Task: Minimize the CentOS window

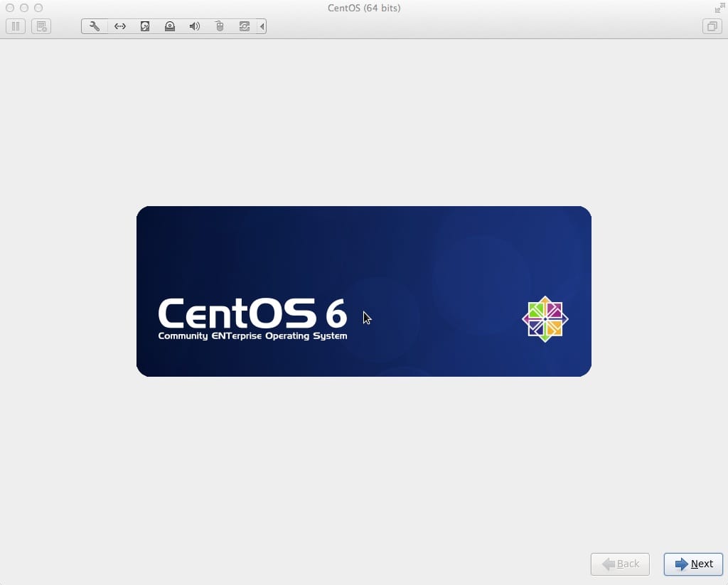Action: click(x=24, y=8)
